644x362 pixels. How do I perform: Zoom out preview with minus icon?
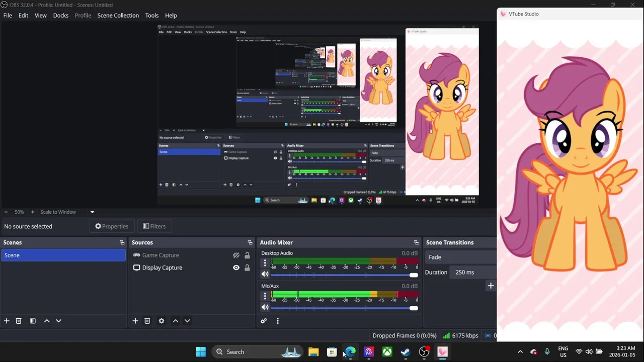tap(6, 212)
